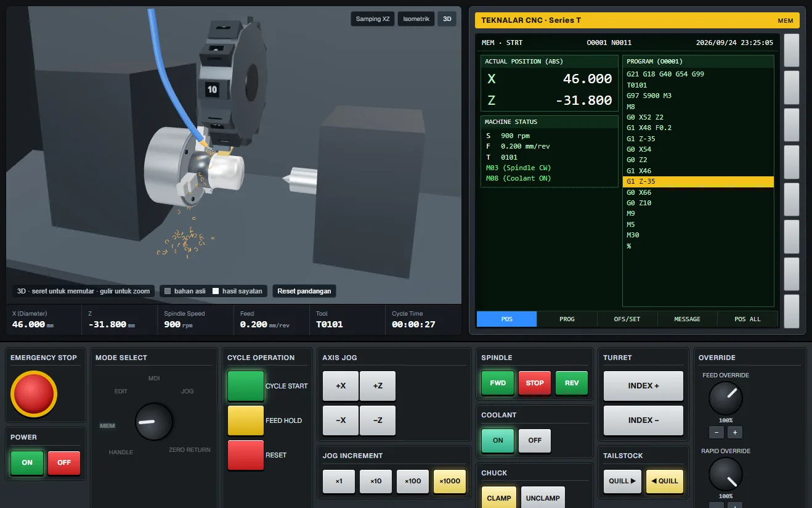The width and height of the screenshot is (812, 508).
Task: Select program line G0 X66
Action: click(x=699, y=192)
